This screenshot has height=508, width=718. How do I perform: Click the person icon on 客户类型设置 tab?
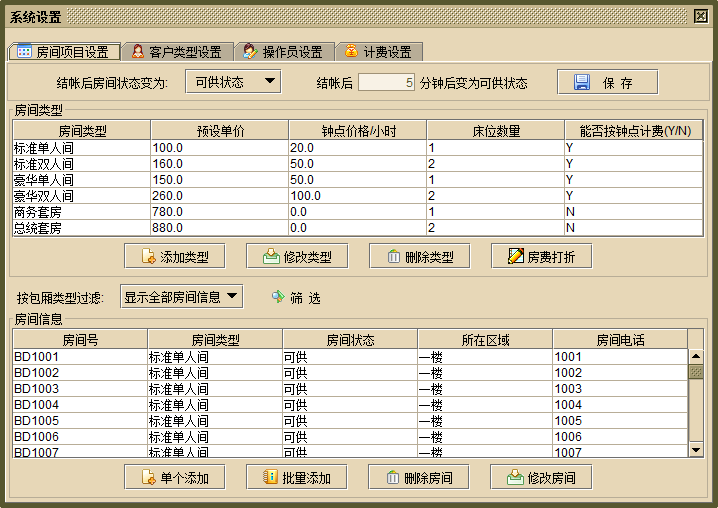(138, 51)
